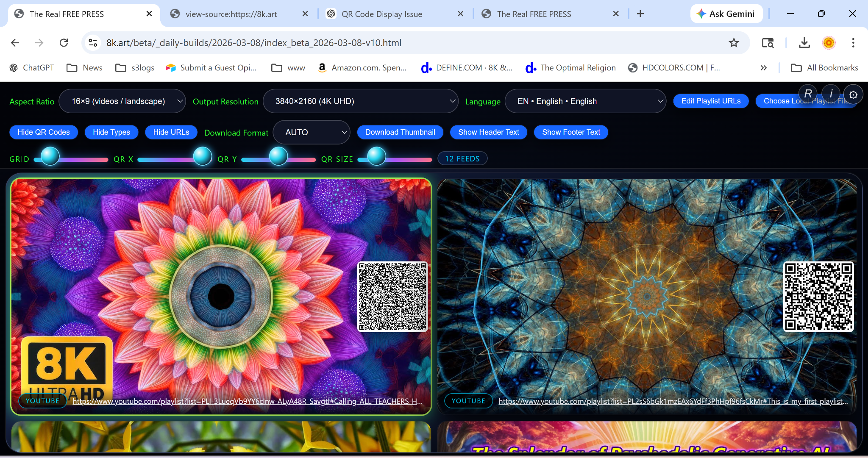Open the Output Resolution dropdown
The width and height of the screenshot is (868, 458).
coord(361,101)
